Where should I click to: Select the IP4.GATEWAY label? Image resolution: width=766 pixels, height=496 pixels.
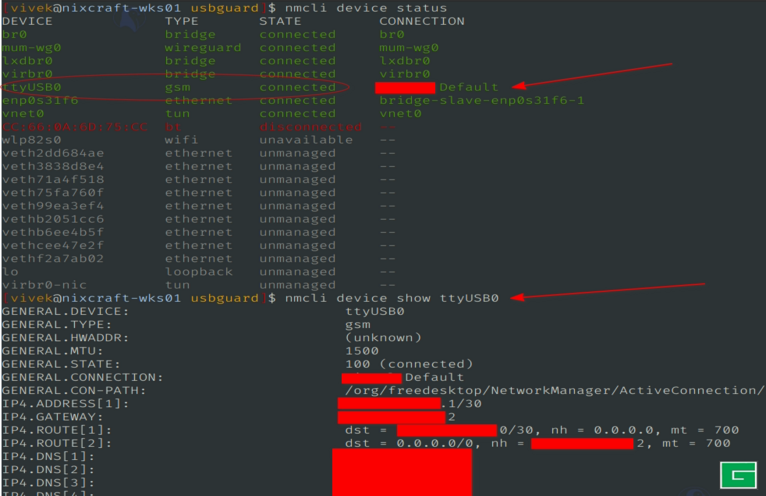(52, 416)
